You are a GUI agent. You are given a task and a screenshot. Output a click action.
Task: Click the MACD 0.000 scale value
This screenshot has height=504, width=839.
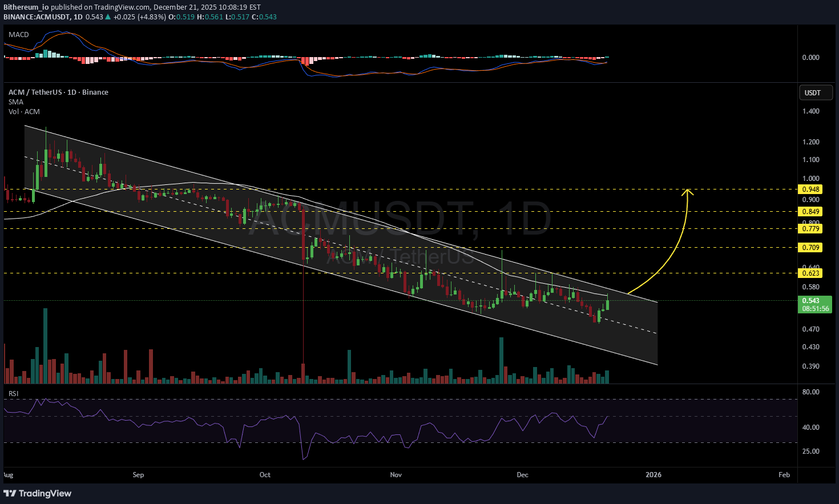click(x=810, y=58)
